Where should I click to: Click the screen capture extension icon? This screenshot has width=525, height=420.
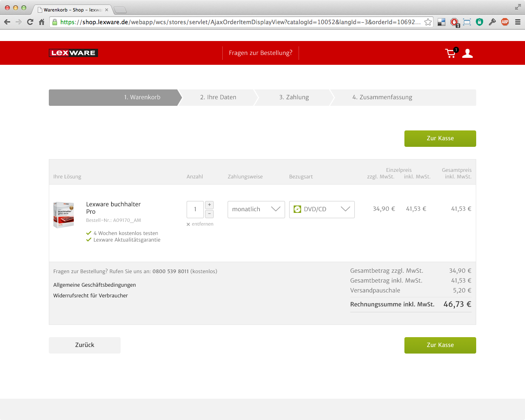tap(467, 22)
